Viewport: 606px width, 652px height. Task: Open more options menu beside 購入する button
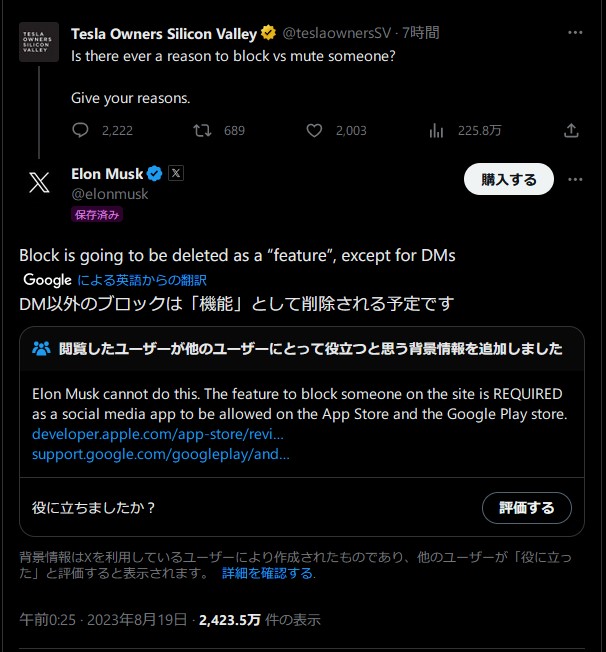(575, 180)
